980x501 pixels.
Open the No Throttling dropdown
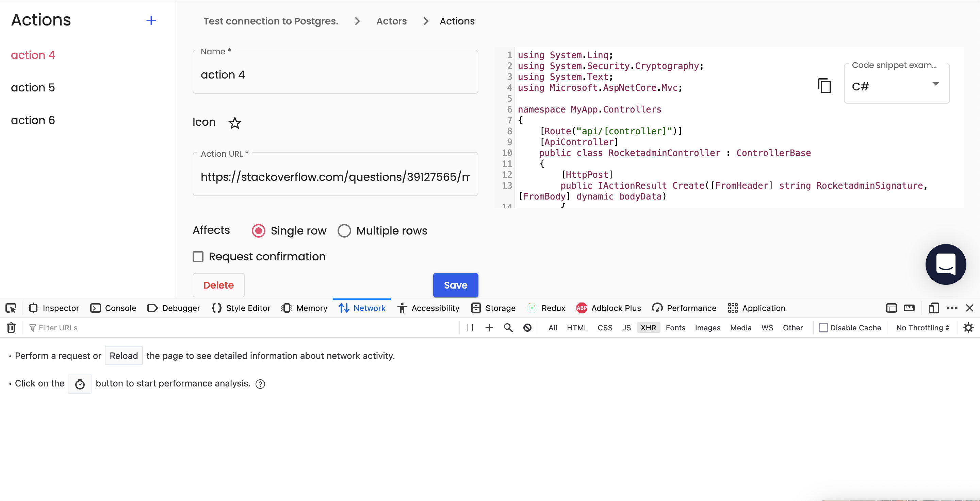(921, 327)
